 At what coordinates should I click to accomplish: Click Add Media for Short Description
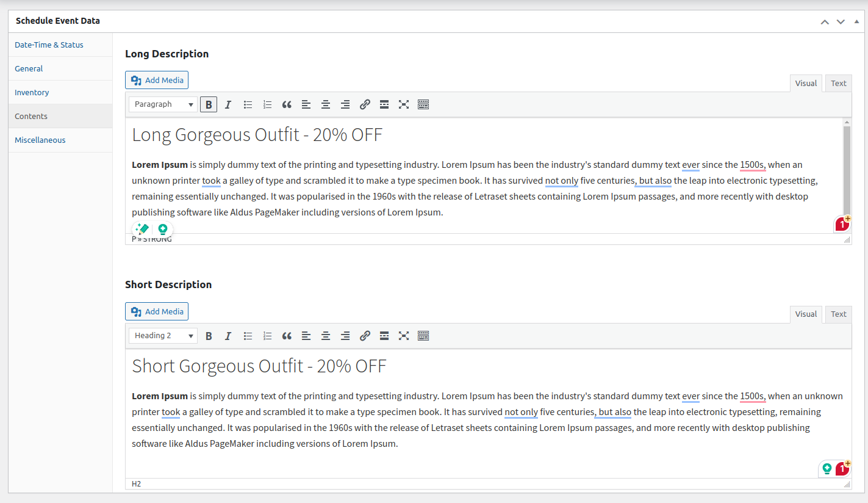(157, 311)
